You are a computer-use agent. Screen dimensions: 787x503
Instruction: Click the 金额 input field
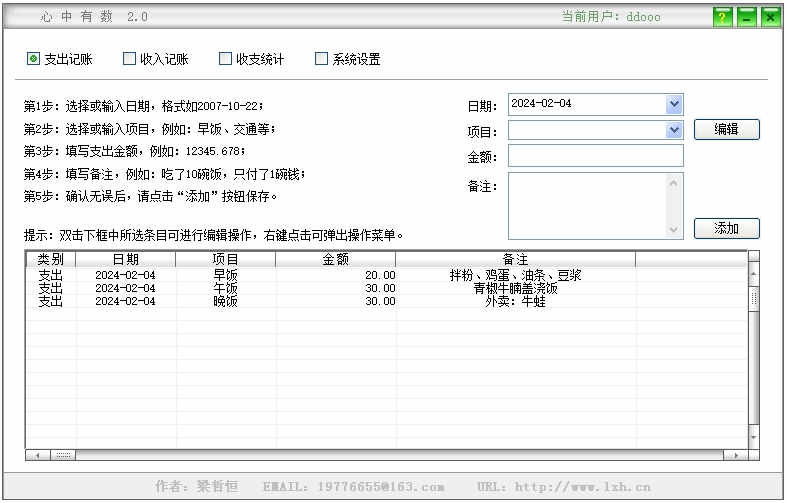tap(596, 156)
